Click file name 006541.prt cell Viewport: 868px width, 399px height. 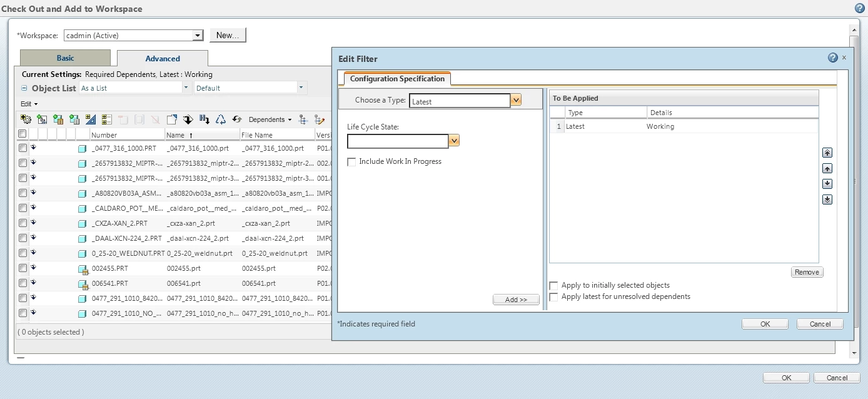(x=258, y=283)
